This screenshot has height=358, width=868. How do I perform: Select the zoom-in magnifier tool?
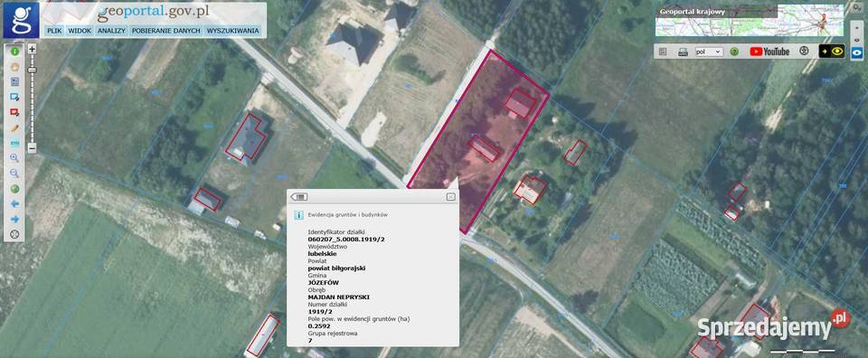pyautogui.click(x=14, y=157)
